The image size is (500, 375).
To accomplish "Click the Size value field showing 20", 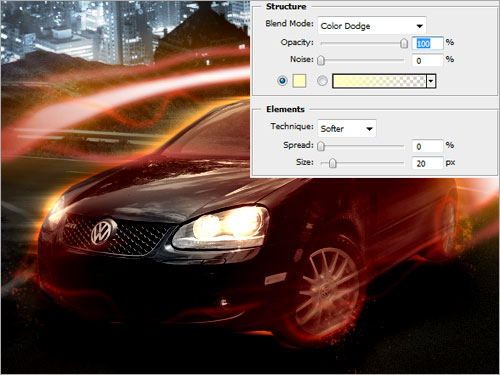I will pyautogui.click(x=428, y=163).
